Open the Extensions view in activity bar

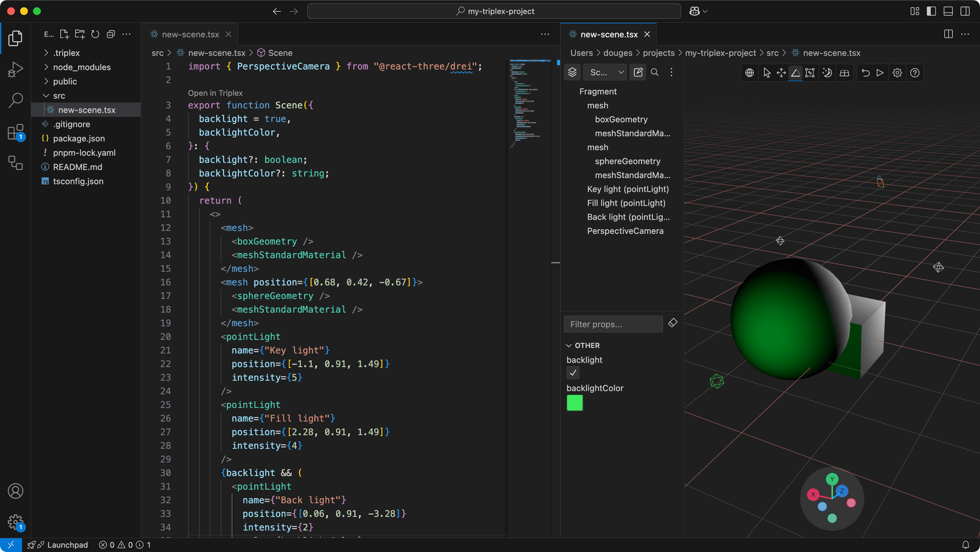point(15,132)
